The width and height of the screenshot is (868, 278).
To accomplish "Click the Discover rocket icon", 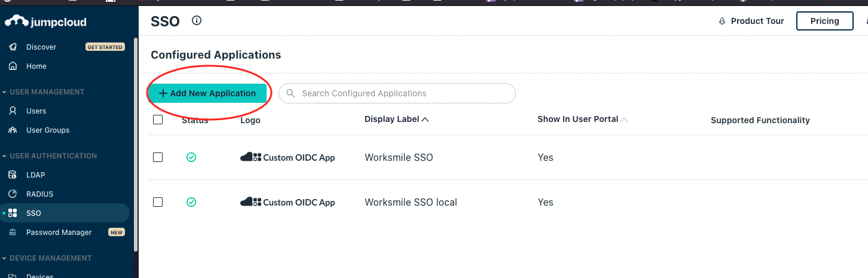I will click(x=13, y=47).
